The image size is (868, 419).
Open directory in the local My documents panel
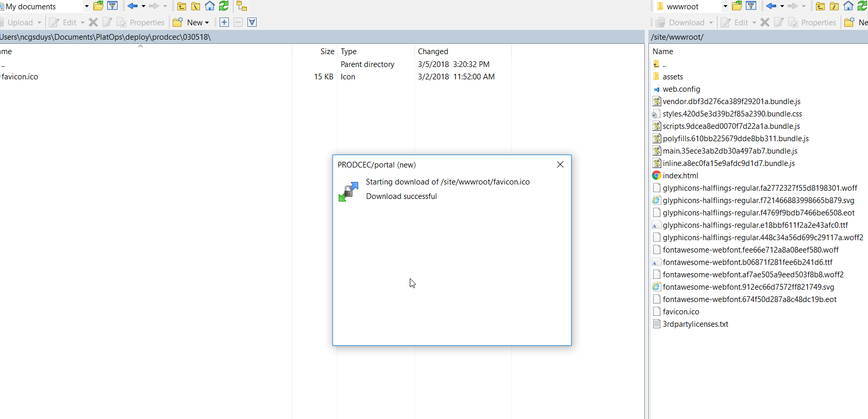point(98,6)
